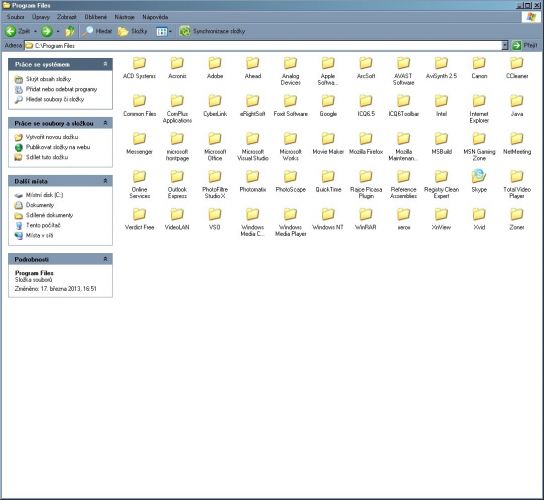Collapse the Další místa panel

[x=105, y=181]
